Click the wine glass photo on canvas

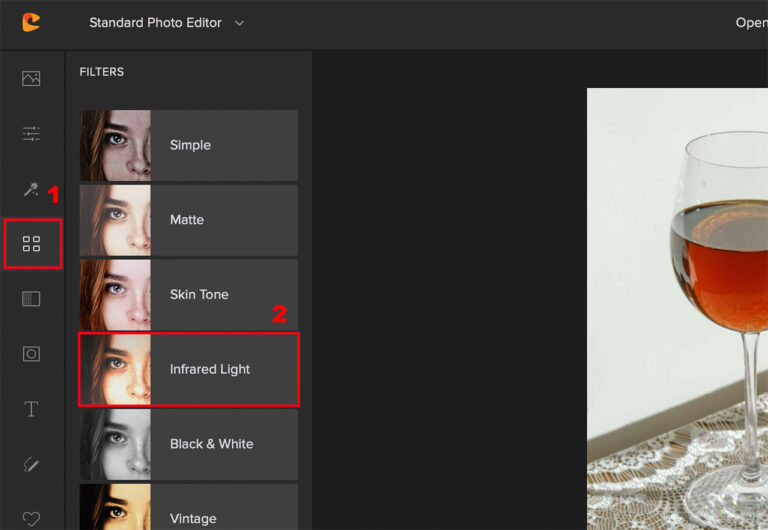677,309
